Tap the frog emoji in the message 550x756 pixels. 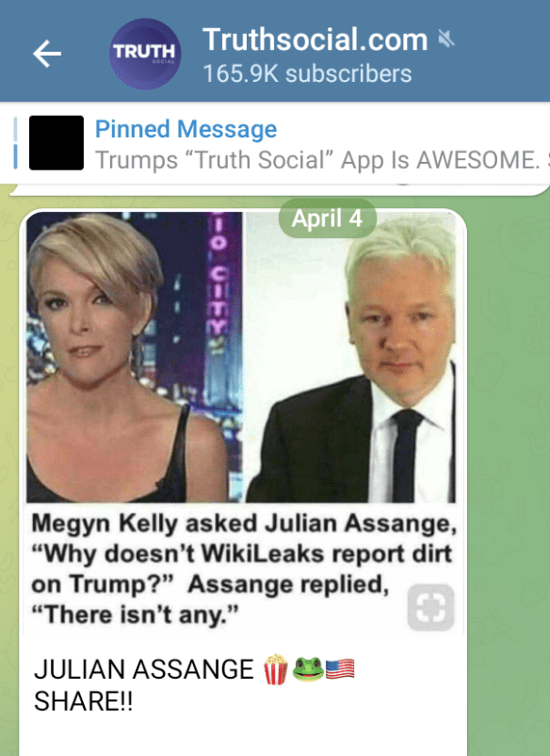308,669
